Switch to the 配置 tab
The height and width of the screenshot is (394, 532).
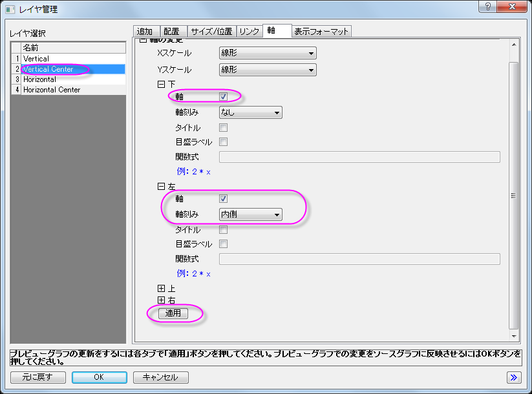(x=173, y=32)
